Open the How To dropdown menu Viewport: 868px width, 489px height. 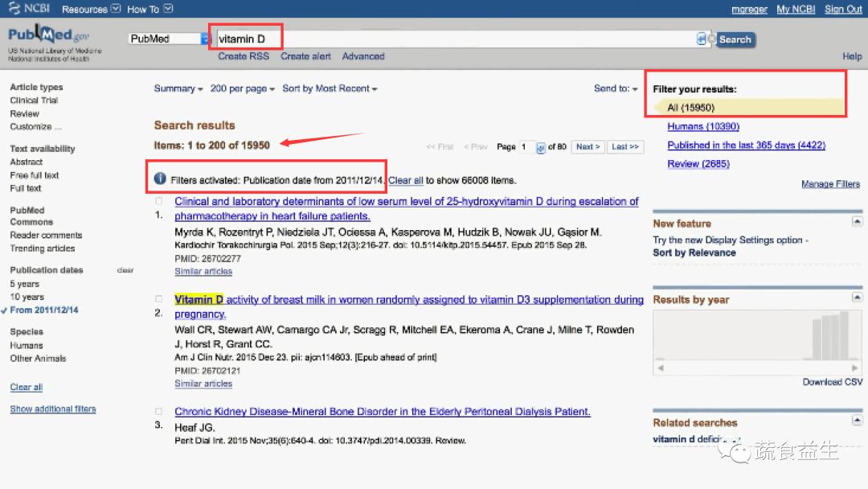(150, 9)
